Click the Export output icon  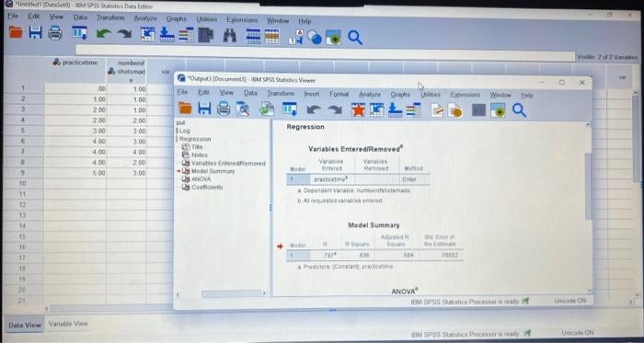point(267,109)
